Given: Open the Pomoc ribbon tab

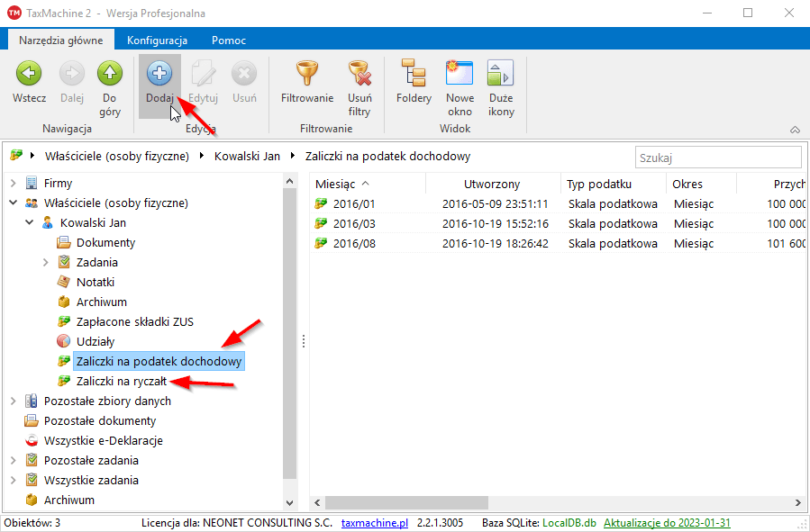Looking at the screenshot, I should pos(229,41).
